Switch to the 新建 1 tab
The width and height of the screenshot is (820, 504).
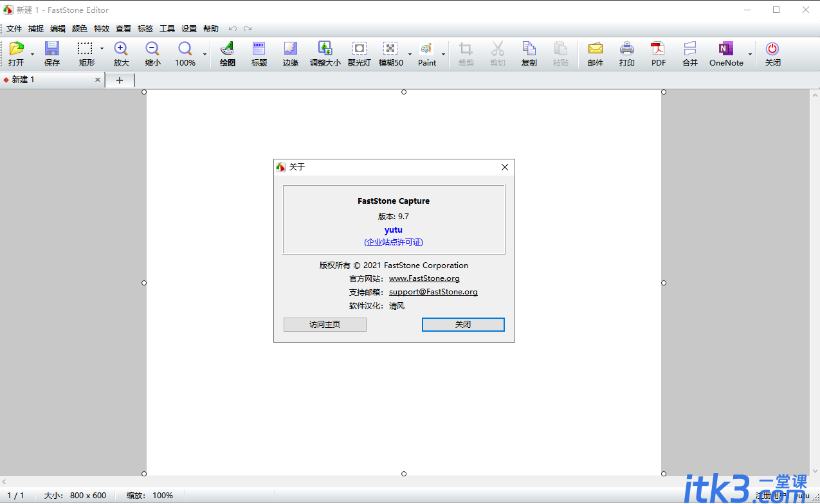[51, 80]
